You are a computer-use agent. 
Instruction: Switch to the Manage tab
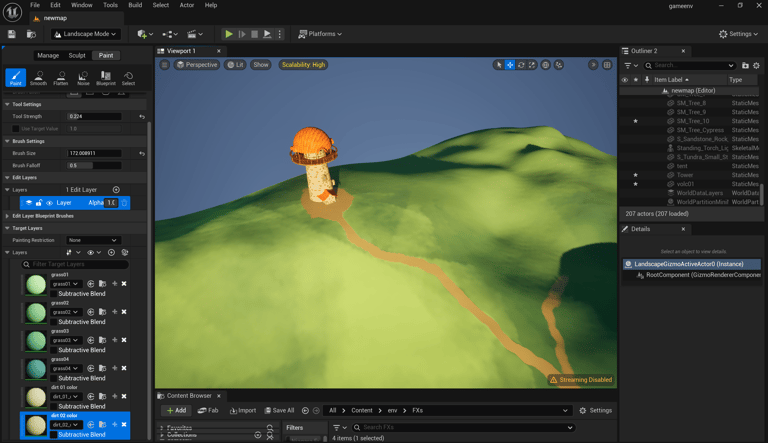pyautogui.click(x=48, y=55)
